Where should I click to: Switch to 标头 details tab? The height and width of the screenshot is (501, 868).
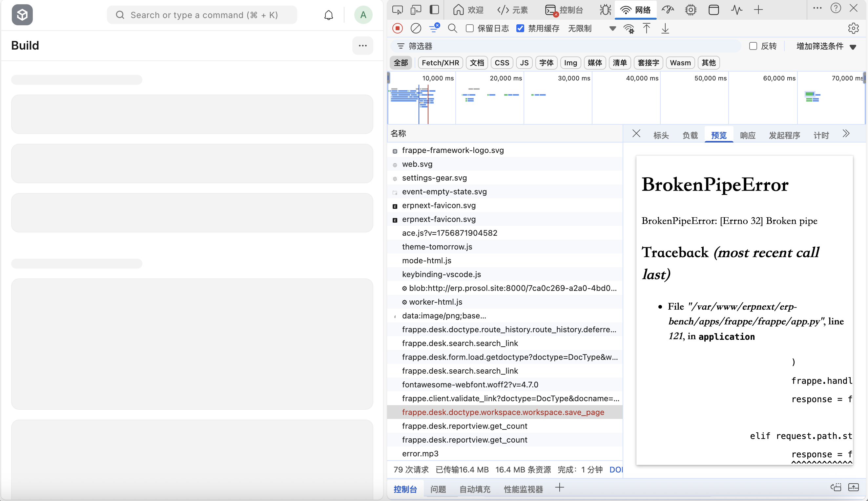coord(661,135)
